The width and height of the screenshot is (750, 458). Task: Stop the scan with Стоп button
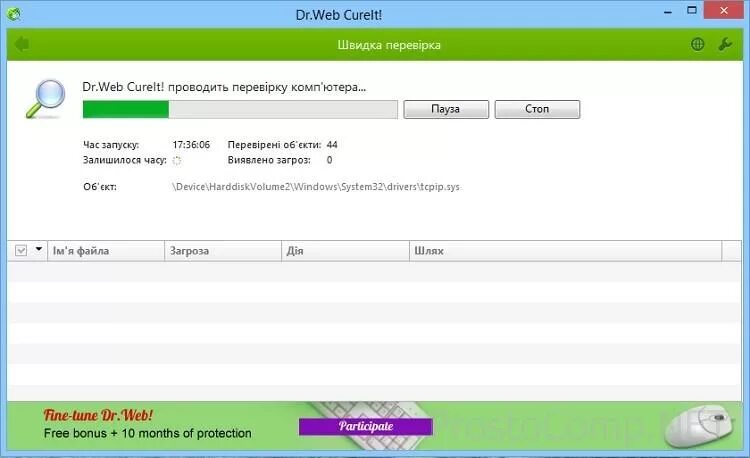click(537, 109)
